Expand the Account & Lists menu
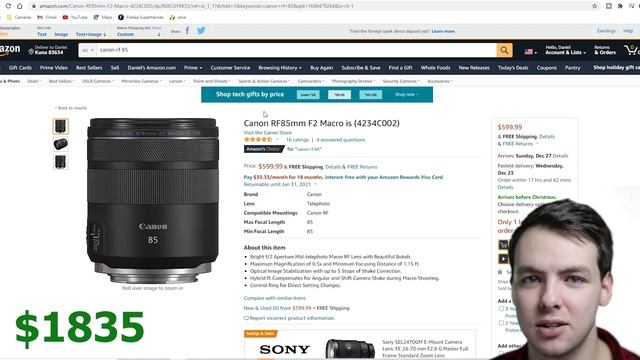The width and height of the screenshot is (640, 360). point(565,50)
